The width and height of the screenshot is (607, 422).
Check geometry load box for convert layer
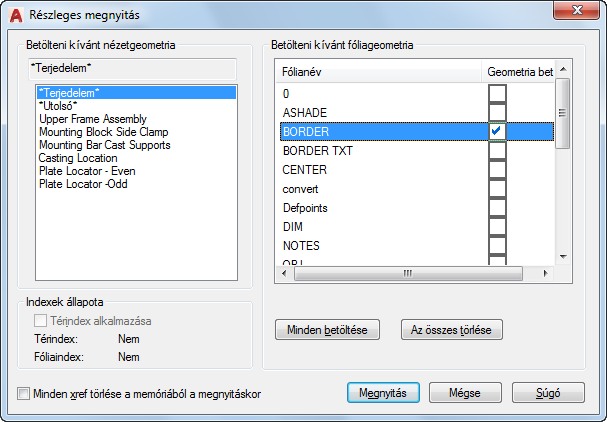[497, 189]
